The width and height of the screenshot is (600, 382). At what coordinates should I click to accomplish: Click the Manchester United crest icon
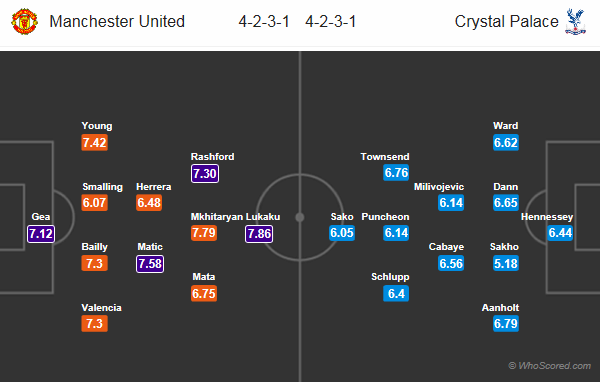(x=24, y=21)
